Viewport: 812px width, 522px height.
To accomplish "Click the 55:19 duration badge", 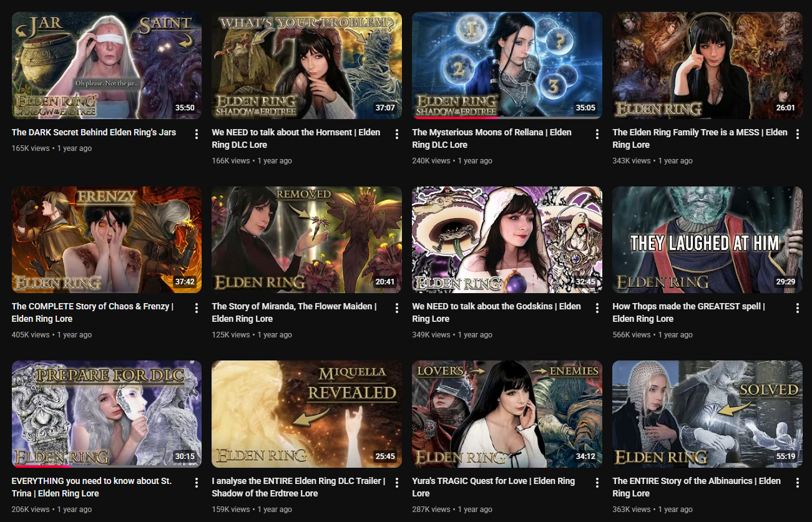I will point(786,457).
